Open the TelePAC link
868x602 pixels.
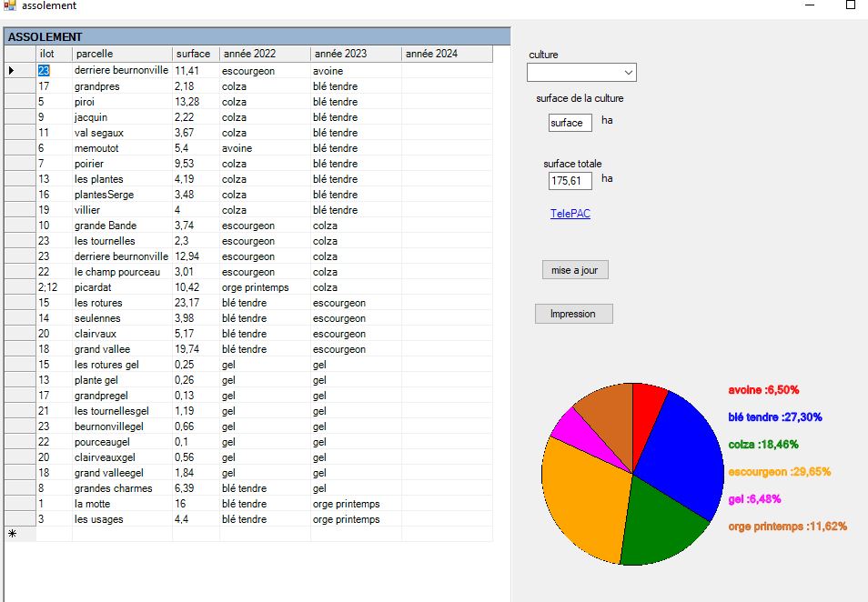(x=570, y=214)
